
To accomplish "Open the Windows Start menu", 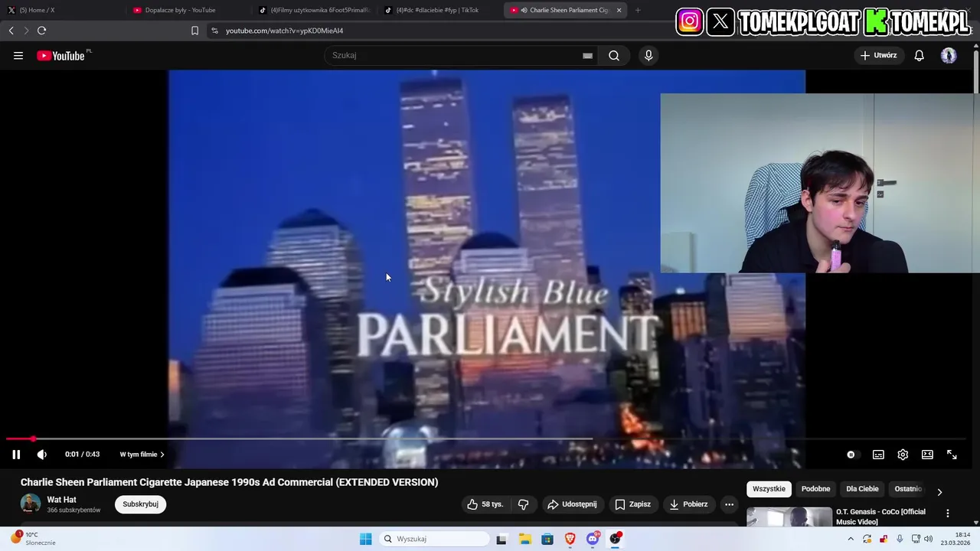I will [366, 539].
